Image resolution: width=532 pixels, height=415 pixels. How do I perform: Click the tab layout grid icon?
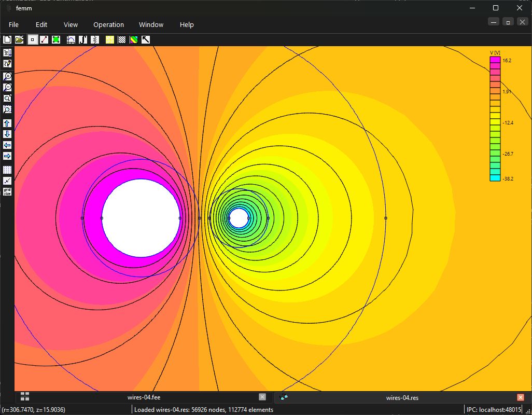pos(25,396)
